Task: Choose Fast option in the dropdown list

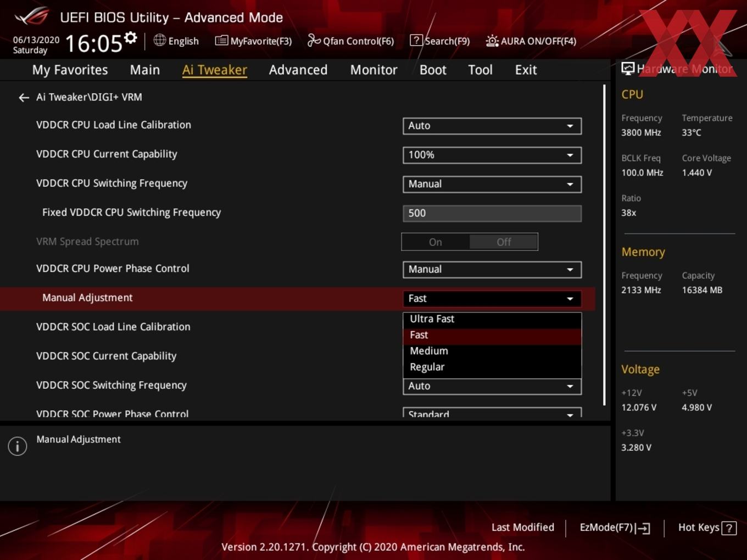Action: pyautogui.click(x=492, y=335)
